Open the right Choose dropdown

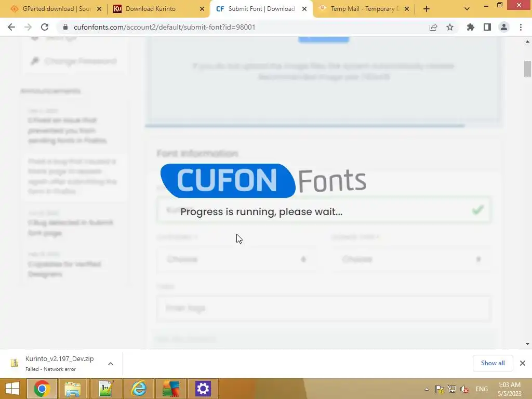point(411,259)
